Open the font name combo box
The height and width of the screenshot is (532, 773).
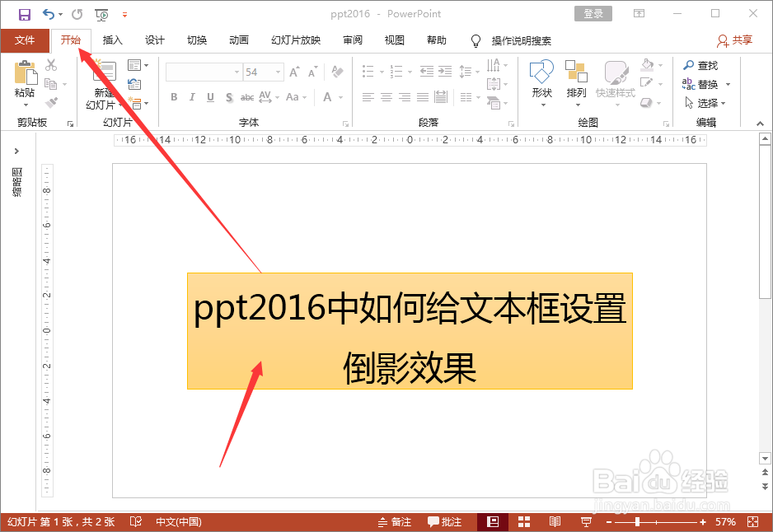pos(204,72)
